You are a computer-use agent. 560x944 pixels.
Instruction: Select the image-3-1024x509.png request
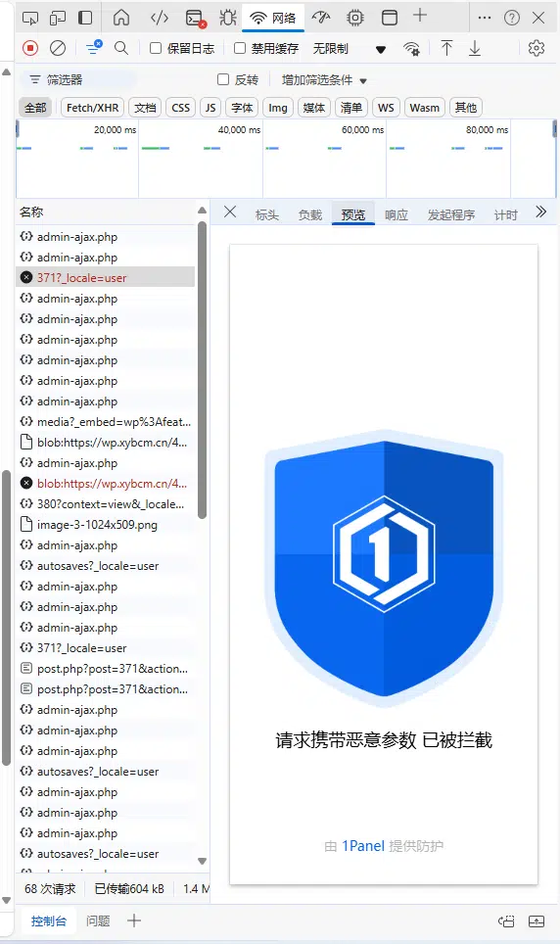coord(97,525)
